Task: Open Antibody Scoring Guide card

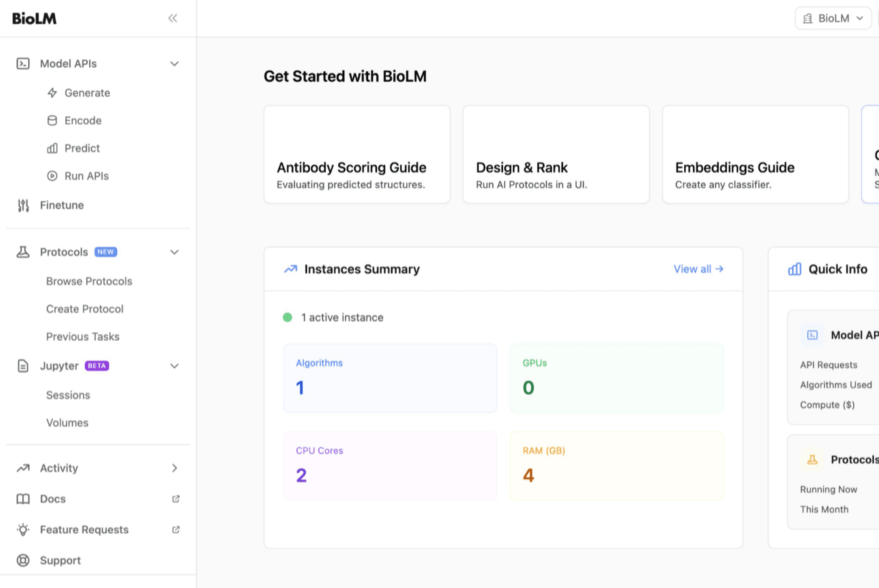Action: pyautogui.click(x=357, y=154)
